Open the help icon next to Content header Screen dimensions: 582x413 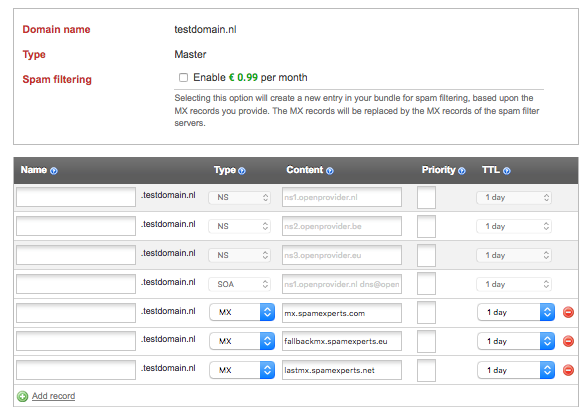(330, 171)
